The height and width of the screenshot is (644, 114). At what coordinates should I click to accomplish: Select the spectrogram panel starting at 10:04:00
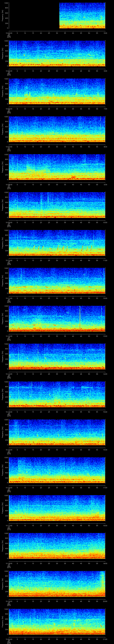click(x=57, y=16)
